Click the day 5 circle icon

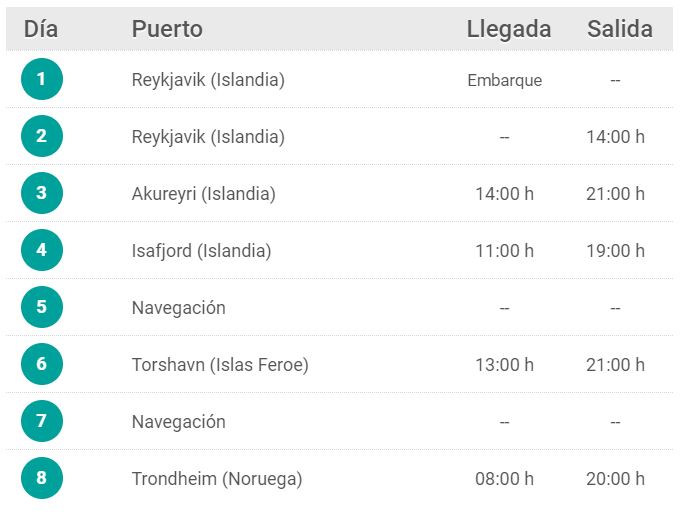point(42,307)
